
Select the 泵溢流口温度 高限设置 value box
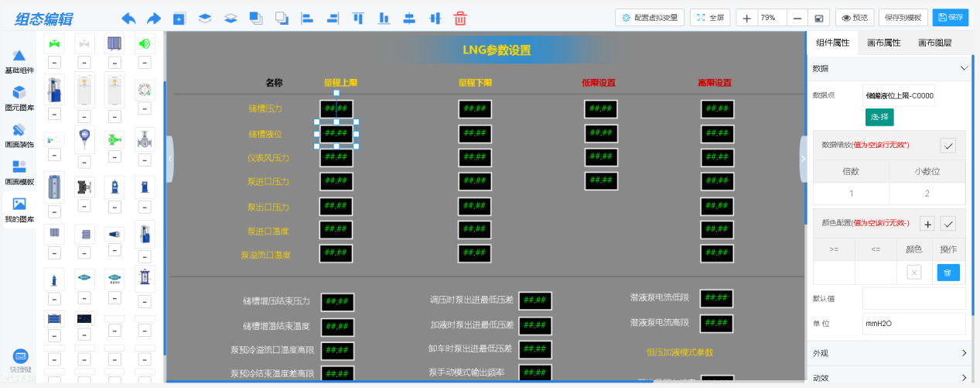coord(718,253)
